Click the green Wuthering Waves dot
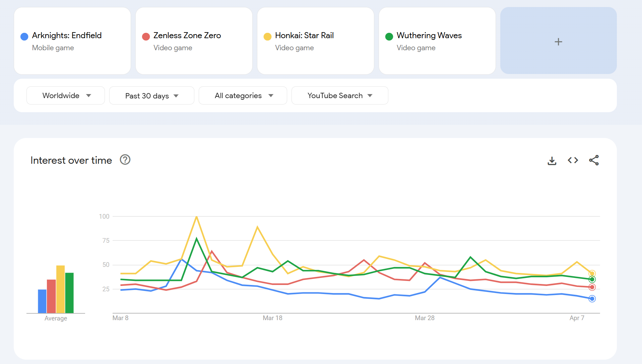The width and height of the screenshot is (642, 364). tap(389, 37)
